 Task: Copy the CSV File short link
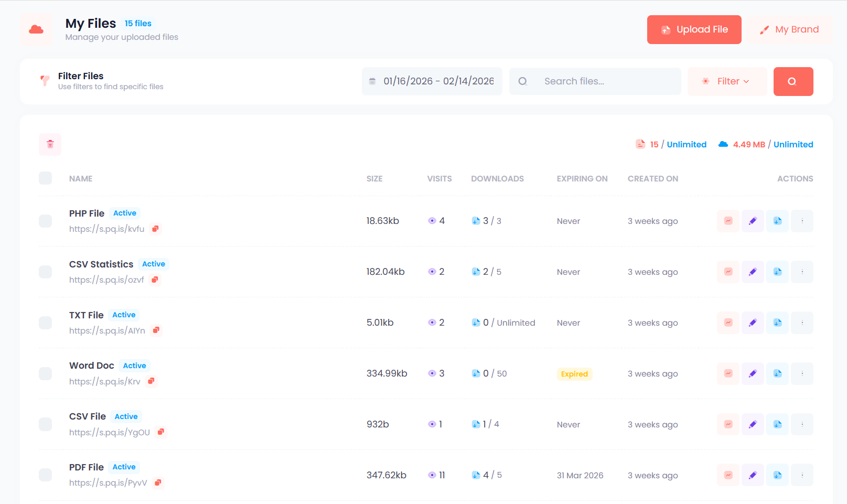[160, 432]
